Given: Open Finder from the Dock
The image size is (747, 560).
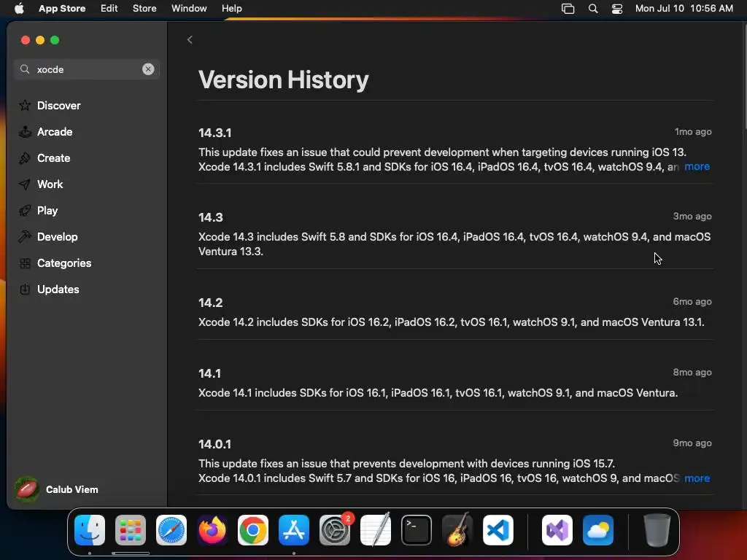Looking at the screenshot, I should tap(90, 530).
